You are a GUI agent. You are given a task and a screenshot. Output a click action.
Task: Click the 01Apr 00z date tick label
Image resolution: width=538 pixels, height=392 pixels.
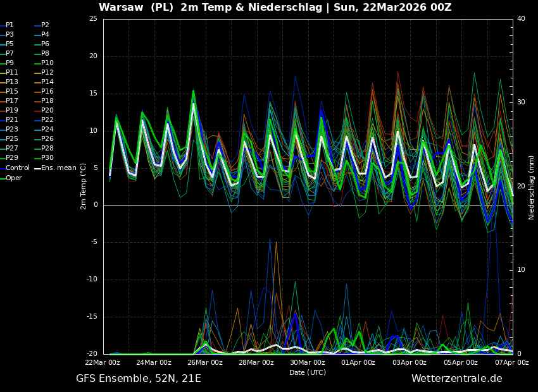click(360, 362)
